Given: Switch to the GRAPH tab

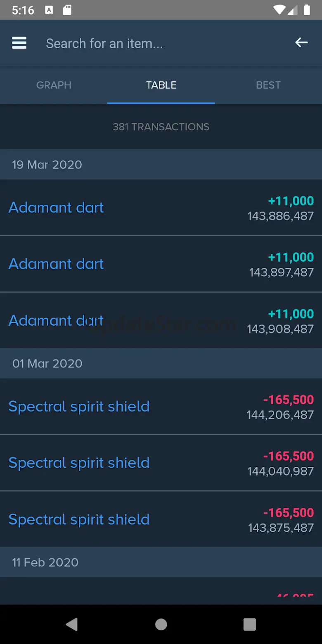Looking at the screenshot, I should click(54, 85).
